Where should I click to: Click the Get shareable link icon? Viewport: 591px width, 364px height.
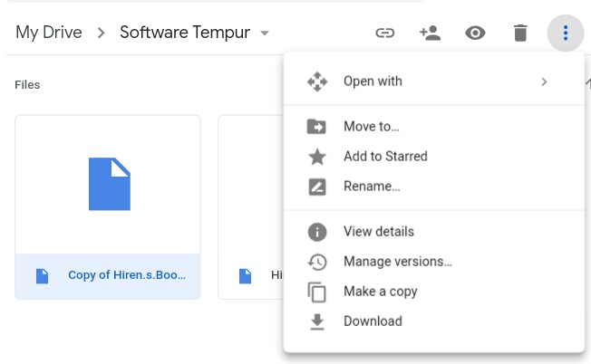pyautogui.click(x=385, y=34)
